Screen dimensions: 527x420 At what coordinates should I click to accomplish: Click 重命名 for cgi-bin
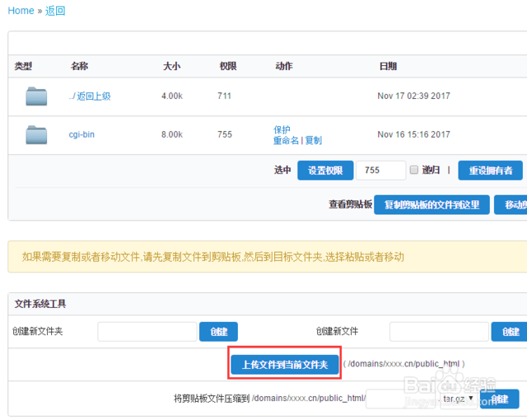[x=286, y=141]
